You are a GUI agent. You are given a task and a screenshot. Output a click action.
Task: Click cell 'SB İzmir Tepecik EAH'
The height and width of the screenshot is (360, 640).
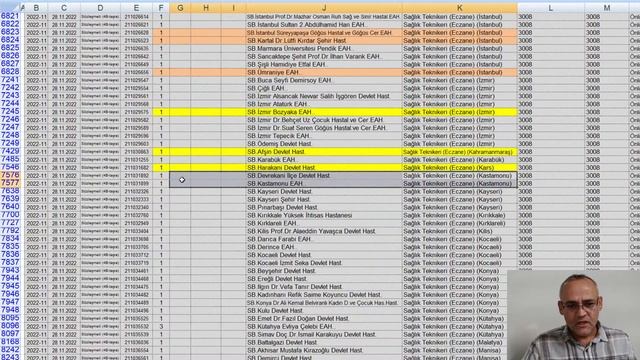click(x=324, y=136)
